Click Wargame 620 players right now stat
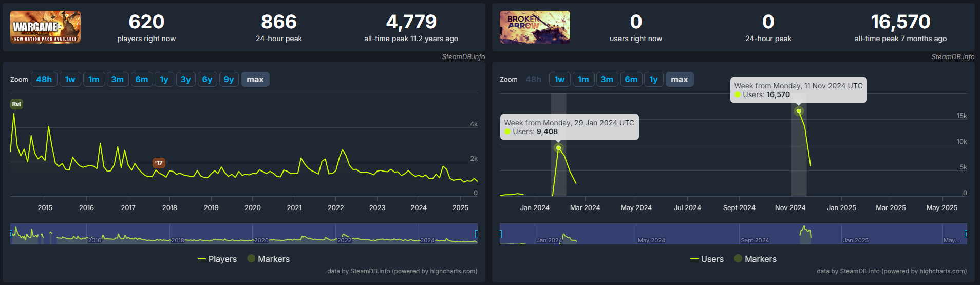The width and height of the screenshot is (980, 285). coord(146,27)
